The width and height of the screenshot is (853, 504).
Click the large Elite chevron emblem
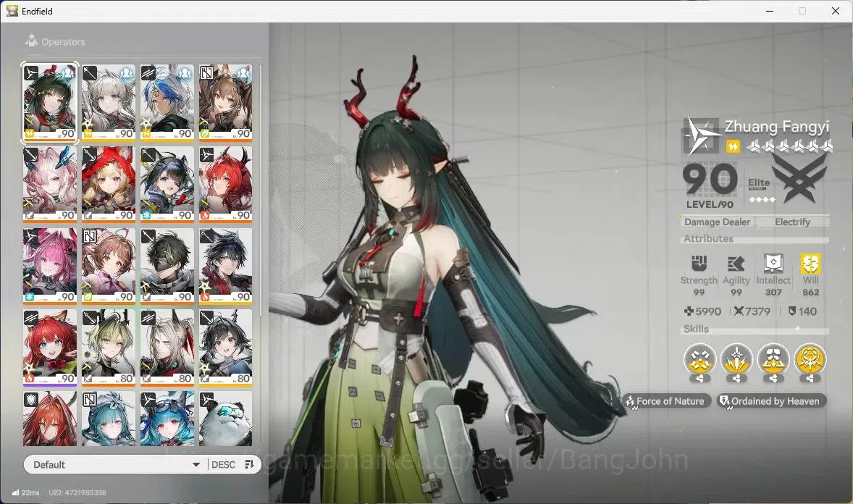tap(799, 177)
